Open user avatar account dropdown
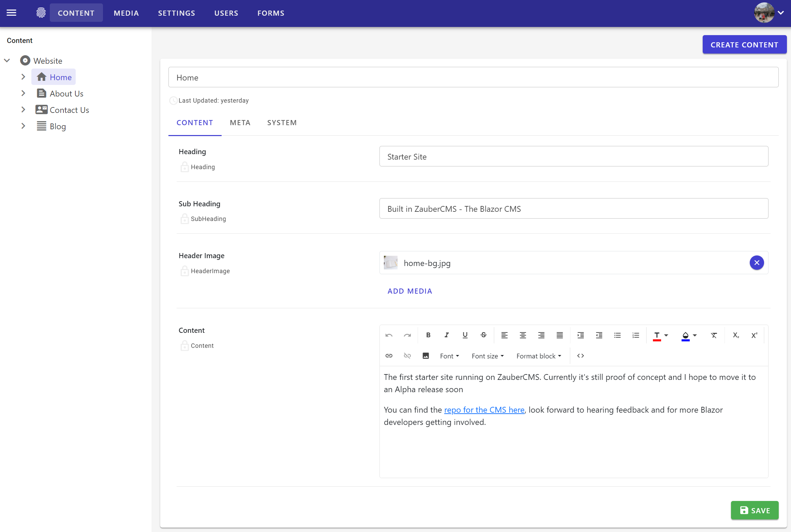 (770, 13)
